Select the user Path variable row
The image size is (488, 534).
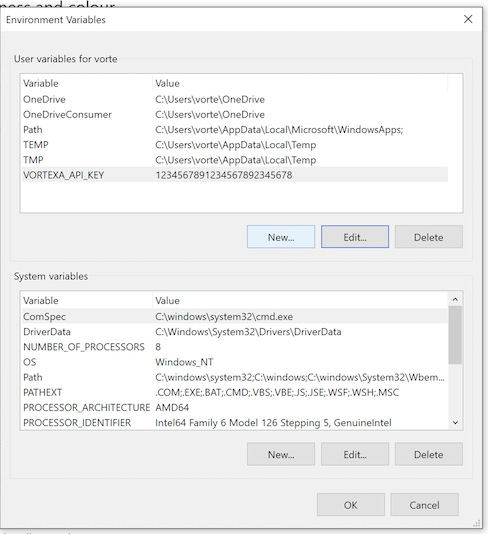tap(235, 129)
